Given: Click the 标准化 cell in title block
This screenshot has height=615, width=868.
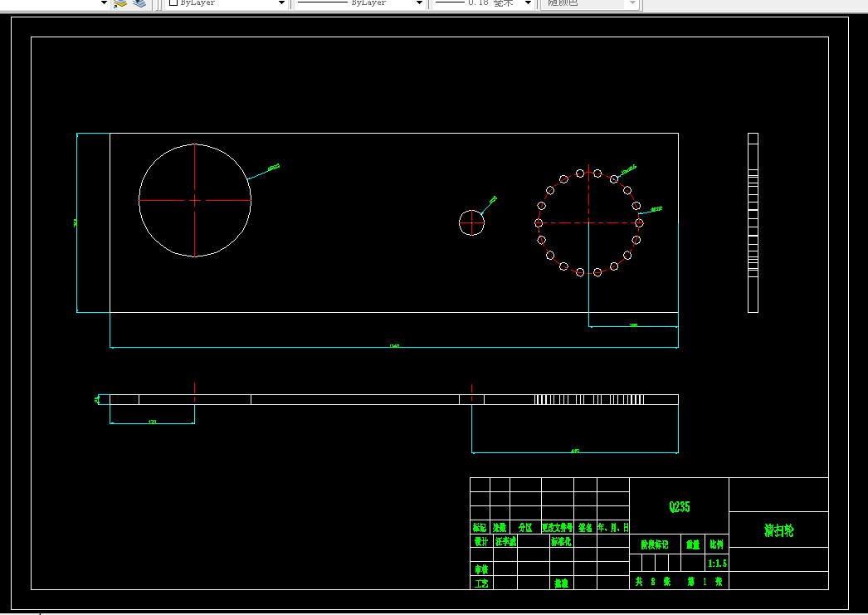Looking at the screenshot, I should coord(561,541).
